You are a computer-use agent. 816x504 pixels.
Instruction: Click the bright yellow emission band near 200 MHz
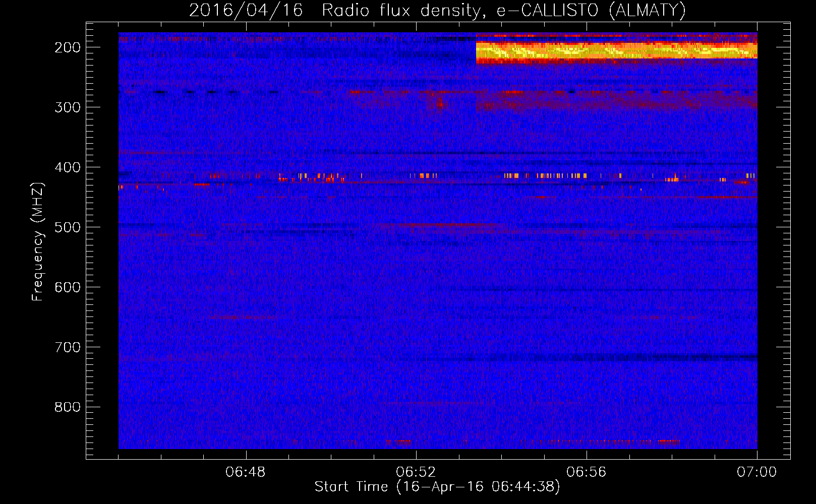616,50
